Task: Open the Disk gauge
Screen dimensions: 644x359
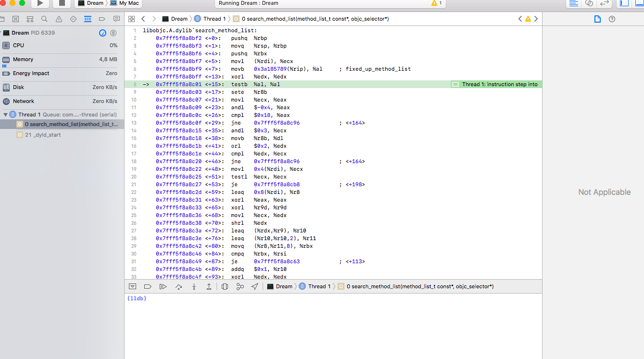Action: click(x=62, y=87)
